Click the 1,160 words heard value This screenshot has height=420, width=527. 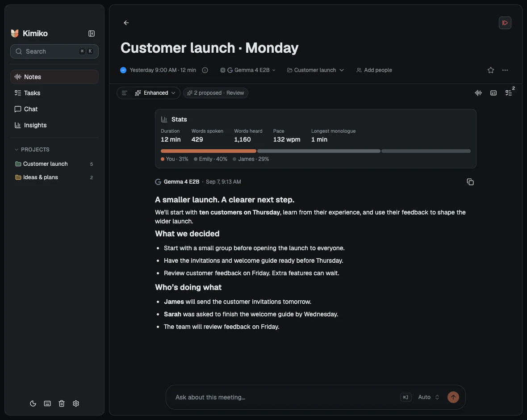(243, 139)
